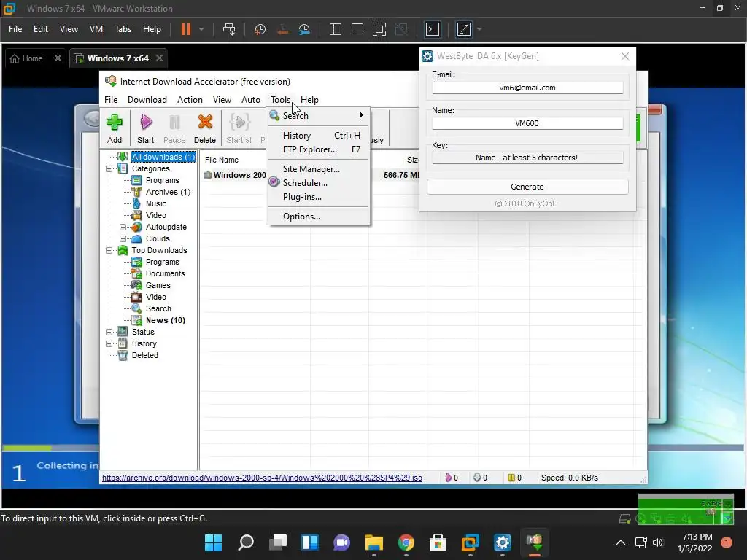747x560 pixels.
Task: Click the VMware pause VM button
Action: click(186, 29)
